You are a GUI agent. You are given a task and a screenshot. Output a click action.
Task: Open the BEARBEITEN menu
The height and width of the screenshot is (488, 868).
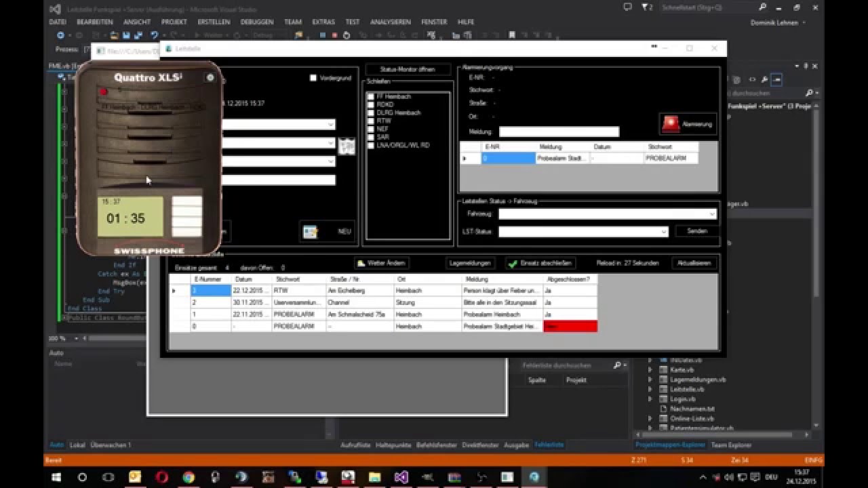point(95,22)
